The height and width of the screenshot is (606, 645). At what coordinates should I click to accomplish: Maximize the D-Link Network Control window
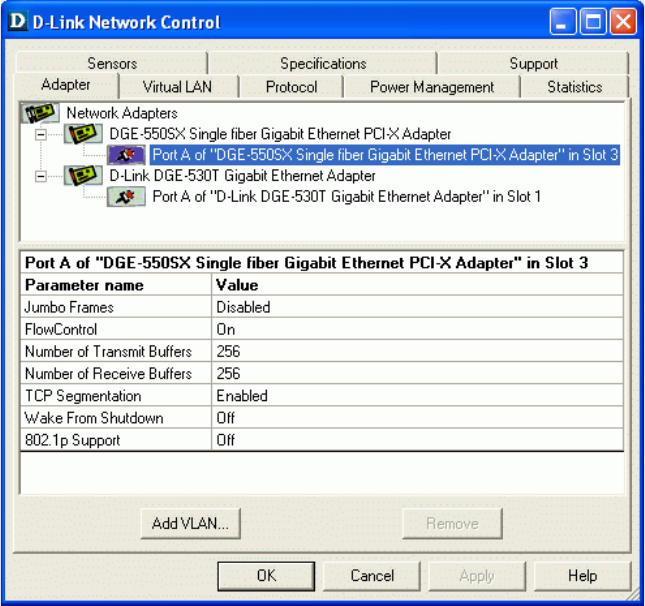tap(593, 21)
